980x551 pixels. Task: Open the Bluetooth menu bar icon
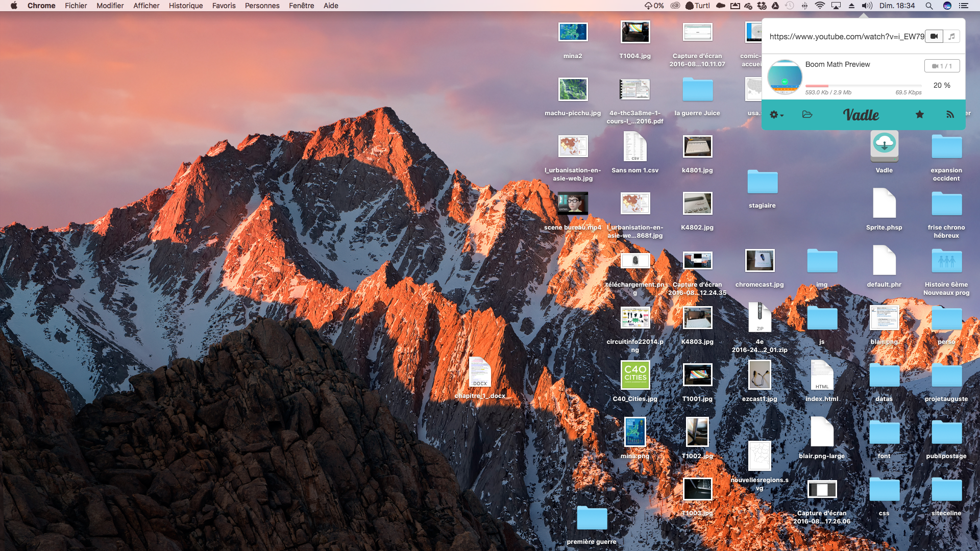pos(804,6)
